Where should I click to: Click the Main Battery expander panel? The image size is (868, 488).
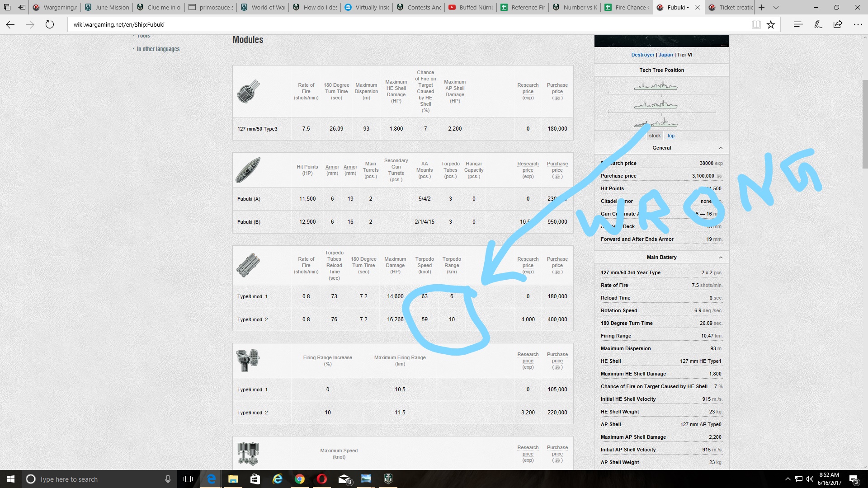click(x=661, y=258)
